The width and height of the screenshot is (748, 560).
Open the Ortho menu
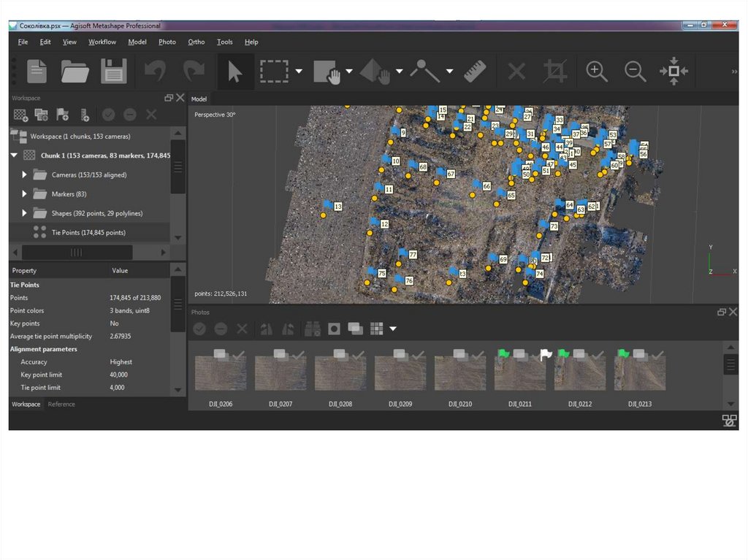click(196, 42)
